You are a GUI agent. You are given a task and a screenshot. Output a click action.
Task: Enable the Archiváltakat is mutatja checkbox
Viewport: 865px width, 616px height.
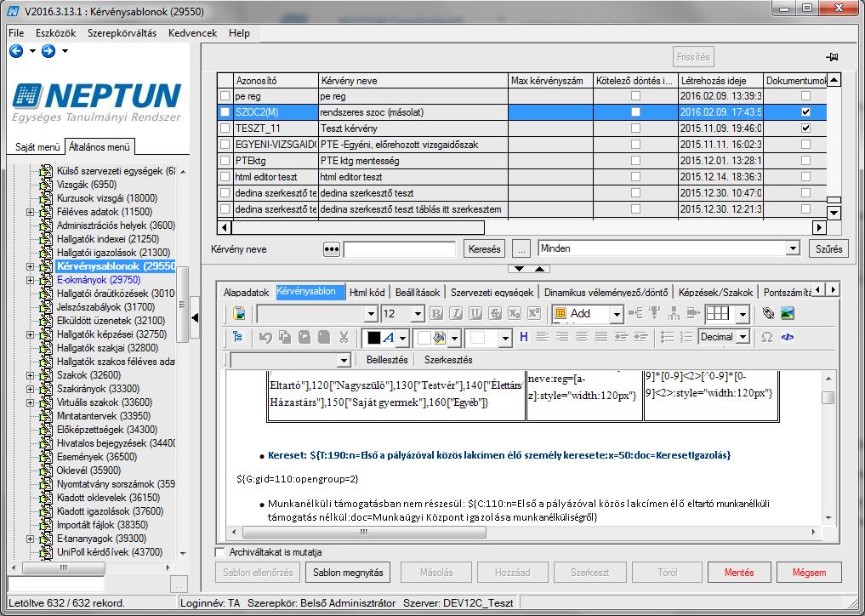pos(220,552)
